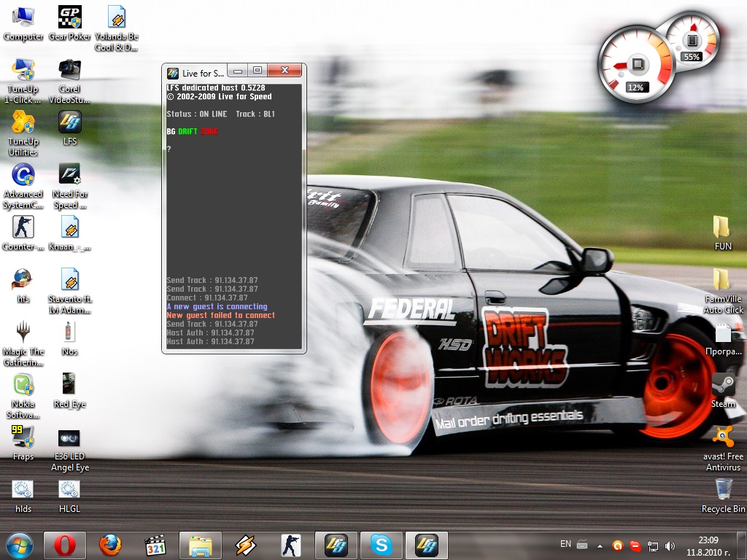747x560 pixels.
Task: Open the Advanced SystemCare icon
Action: click(x=23, y=186)
